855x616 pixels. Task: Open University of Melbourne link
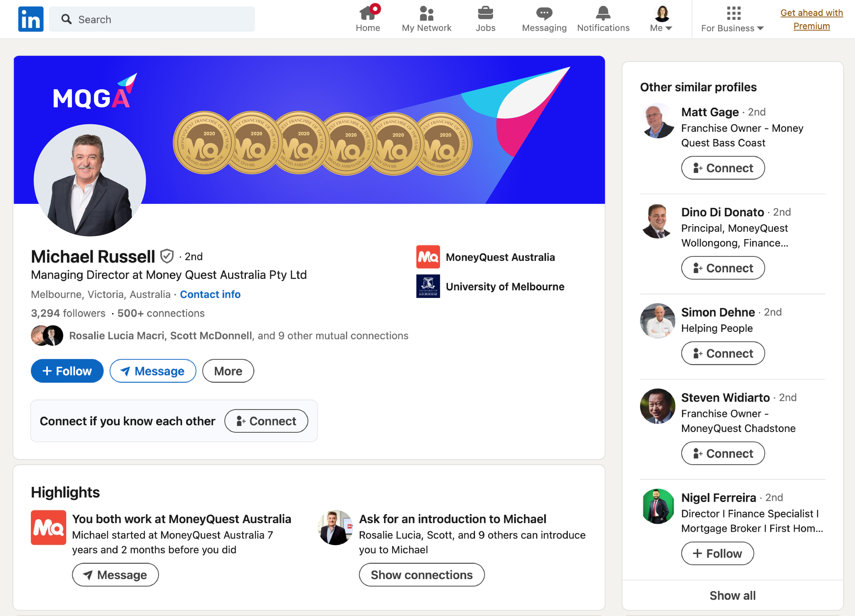(505, 287)
